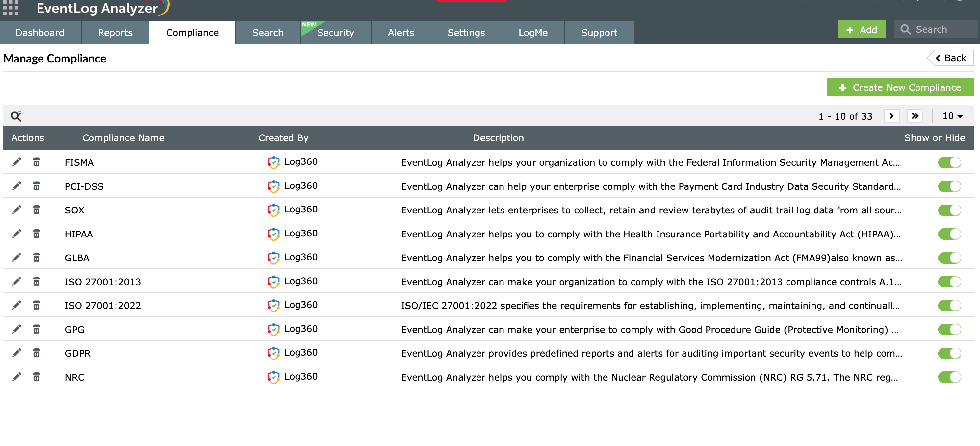Toggle visibility of ISO 27001:2022 compliance

point(949,306)
